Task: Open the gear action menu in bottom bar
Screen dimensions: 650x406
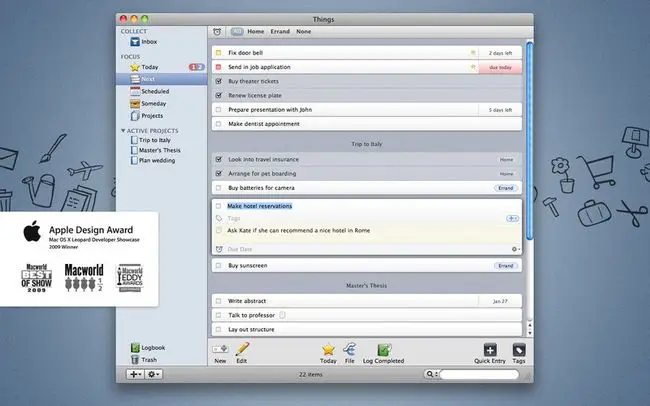Action: (153, 374)
